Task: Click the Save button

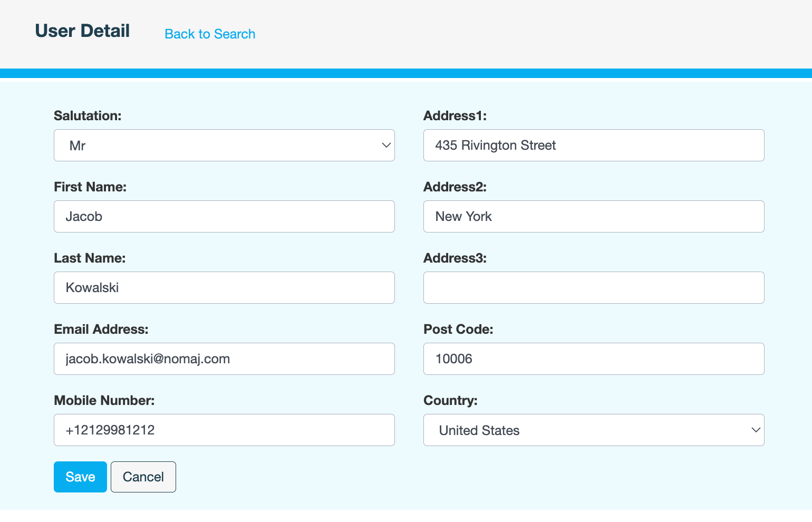Action: (80, 477)
